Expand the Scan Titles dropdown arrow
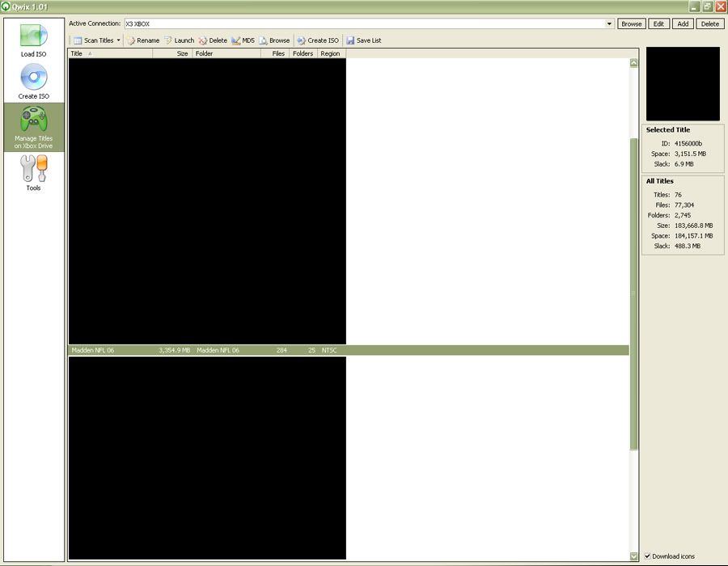Screen dimensions: 728x566 pyautogui.click(x=119, y=40)
